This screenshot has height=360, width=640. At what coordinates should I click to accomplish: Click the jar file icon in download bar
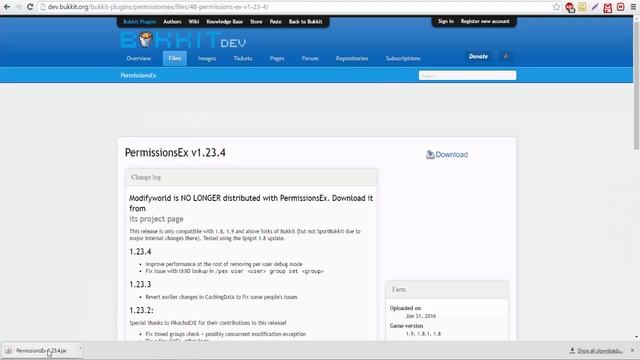[9, 351]
